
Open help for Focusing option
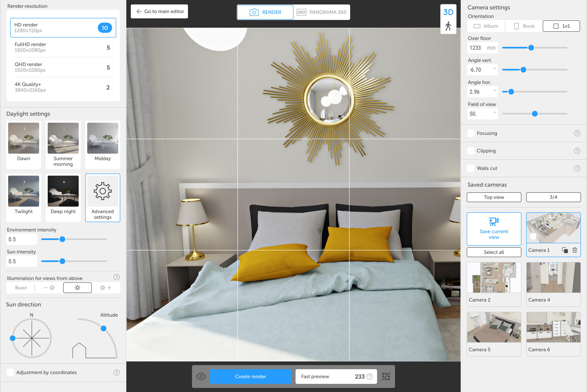click(x=577, y=133)
